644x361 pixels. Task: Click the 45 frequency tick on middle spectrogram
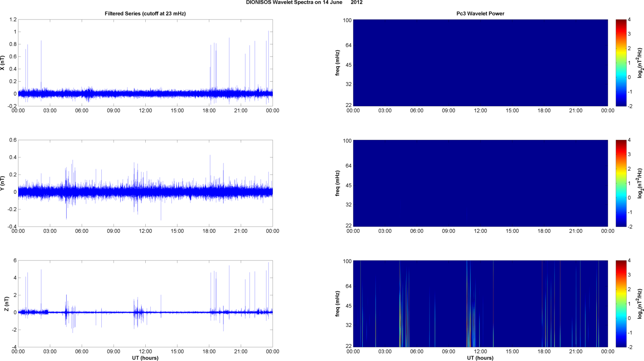click(349, 186)
